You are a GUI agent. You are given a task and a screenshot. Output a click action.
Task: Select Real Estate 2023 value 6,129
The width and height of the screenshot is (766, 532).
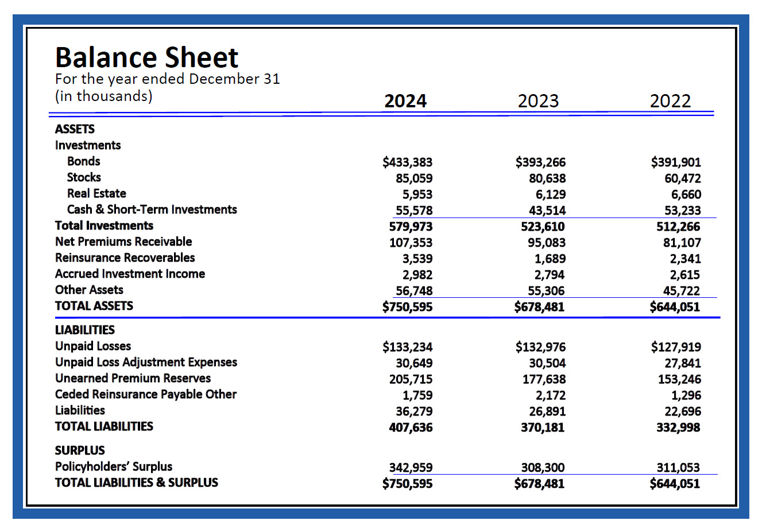pos(550,195)
